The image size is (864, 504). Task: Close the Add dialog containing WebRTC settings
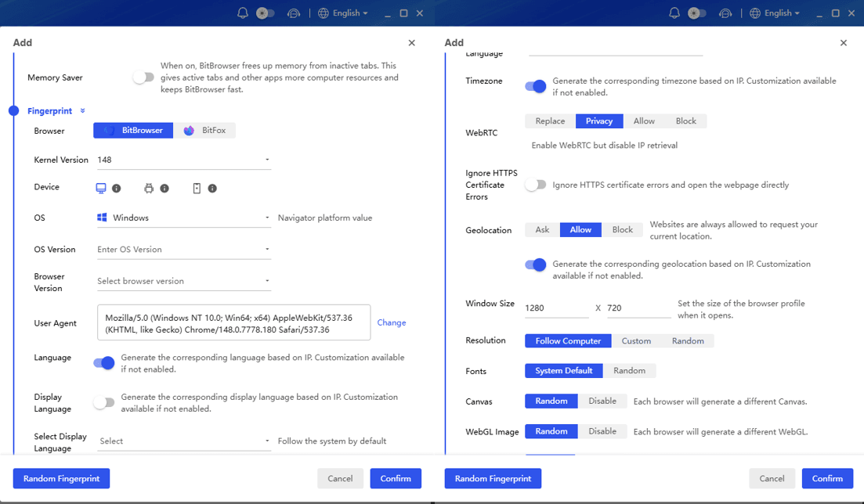pos(843,43)
